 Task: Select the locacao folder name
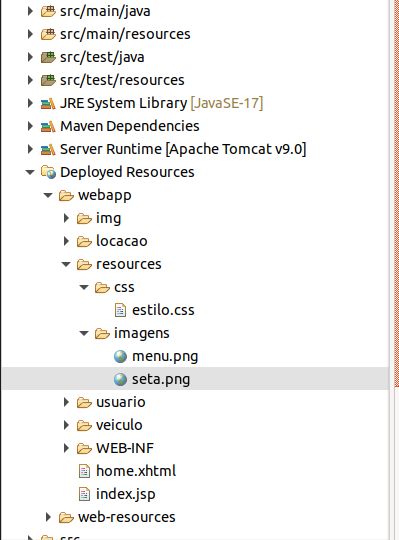[122, 241]
